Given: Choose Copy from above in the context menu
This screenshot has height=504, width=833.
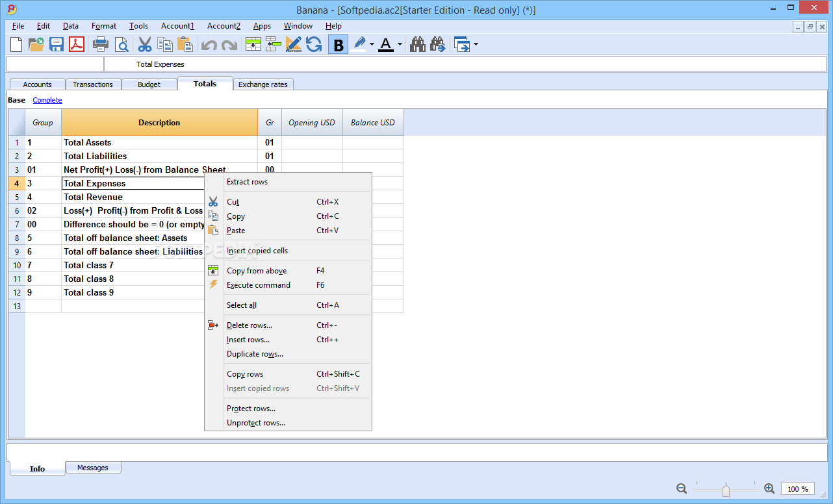Looking at the screenshot, I should 288,271.
